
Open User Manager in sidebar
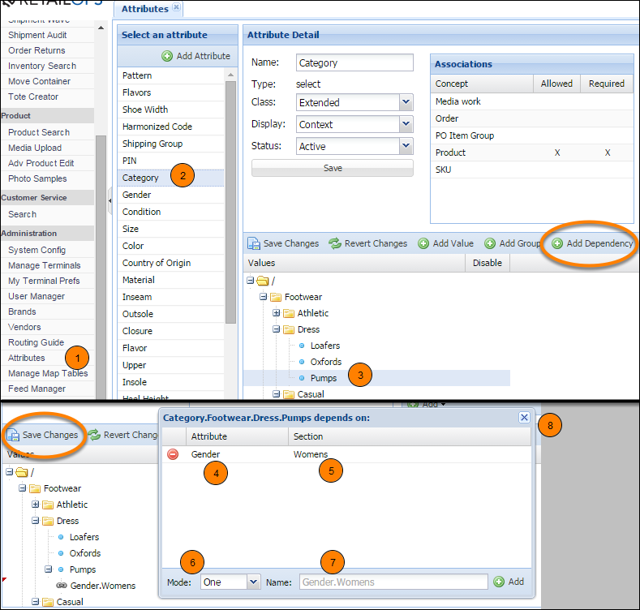(36, 296)
